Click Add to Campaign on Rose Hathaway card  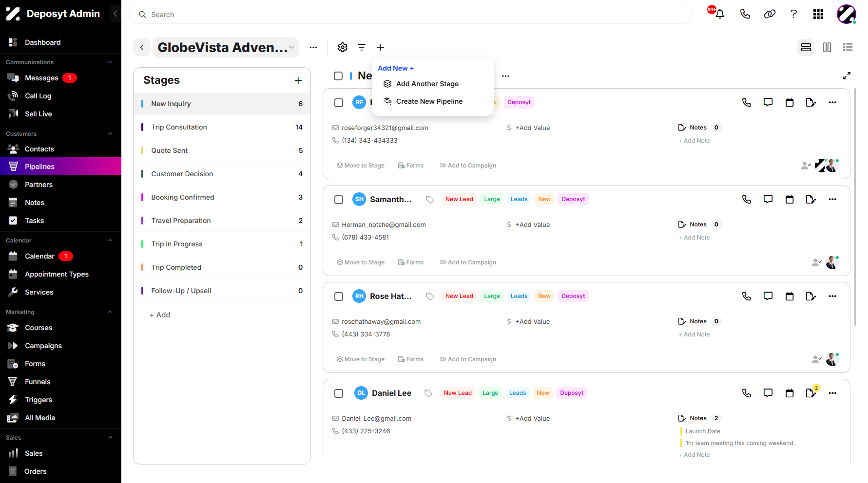[x=468, y=359]
